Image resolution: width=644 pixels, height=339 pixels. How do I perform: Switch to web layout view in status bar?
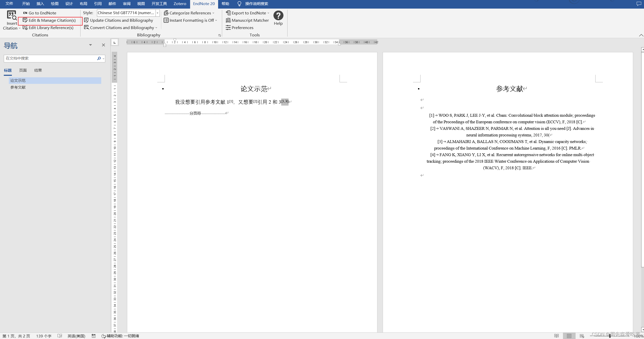coord(582,336)
